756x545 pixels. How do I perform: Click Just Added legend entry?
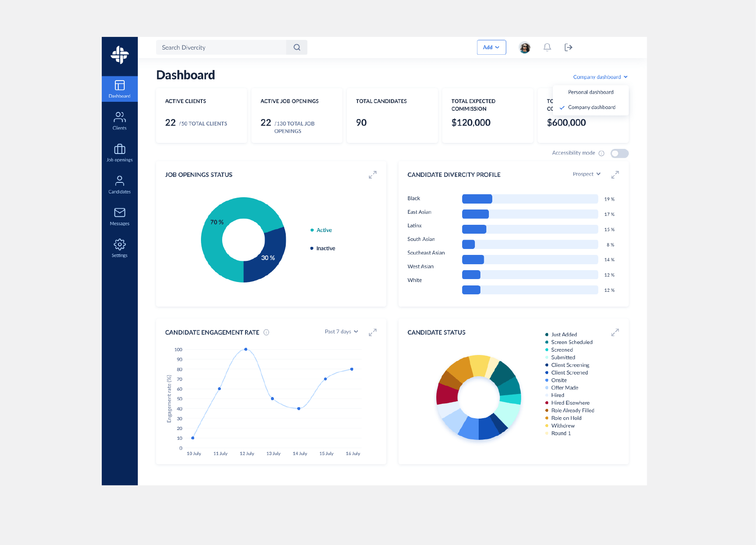[x=561, y=335]
